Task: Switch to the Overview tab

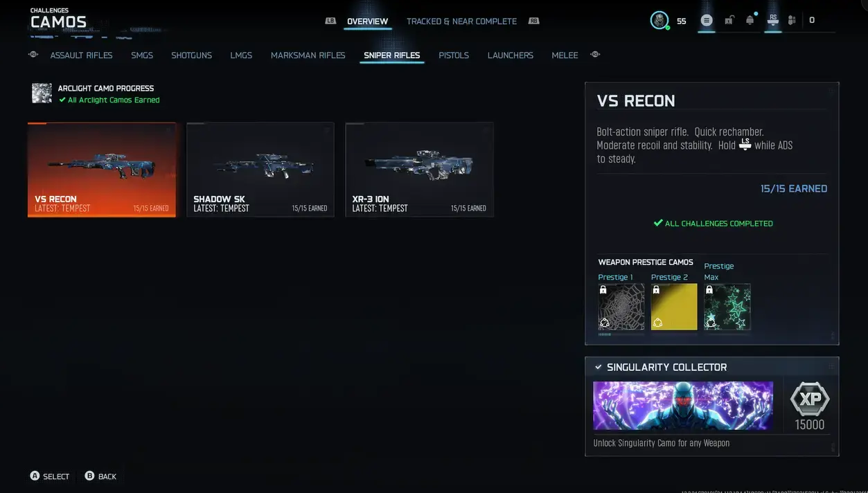Action: tap(367, 21)
